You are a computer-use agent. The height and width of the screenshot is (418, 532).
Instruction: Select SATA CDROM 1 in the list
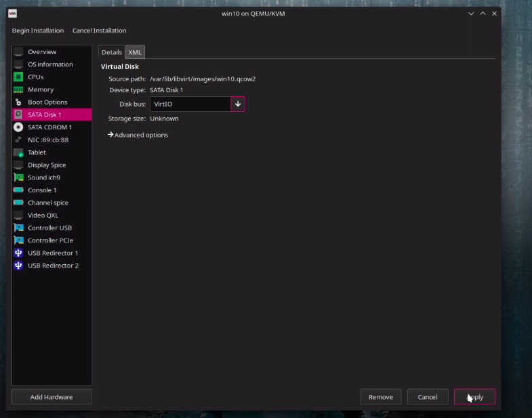pyautogui.click(x=52, y=127)
